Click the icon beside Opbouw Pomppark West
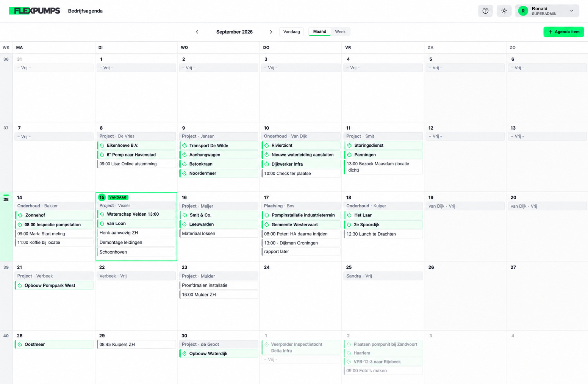The width and height of the screenshot is (588, 384). (x=20, y=285)
